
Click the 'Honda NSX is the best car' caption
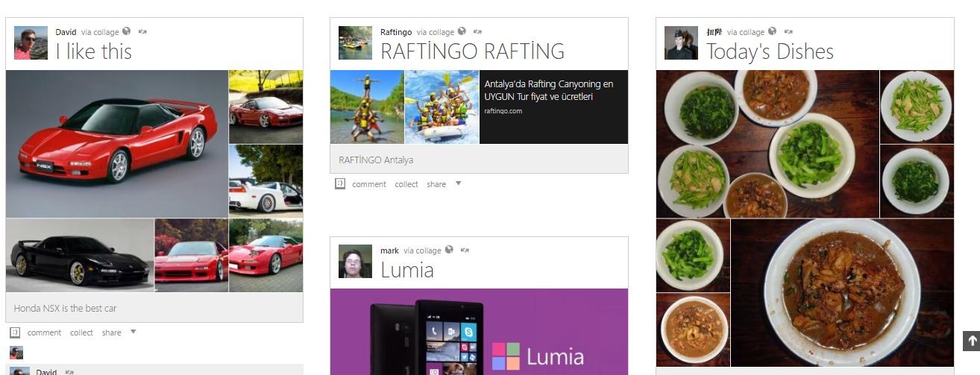[65, 308]
